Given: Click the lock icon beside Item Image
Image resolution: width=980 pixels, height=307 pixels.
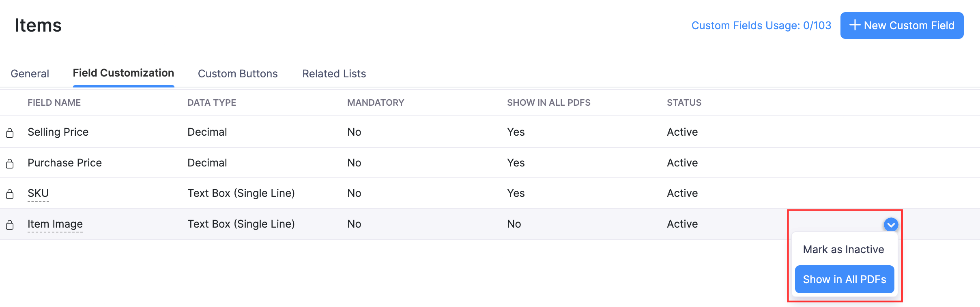Looking at the screenshot, I should 10,224.
